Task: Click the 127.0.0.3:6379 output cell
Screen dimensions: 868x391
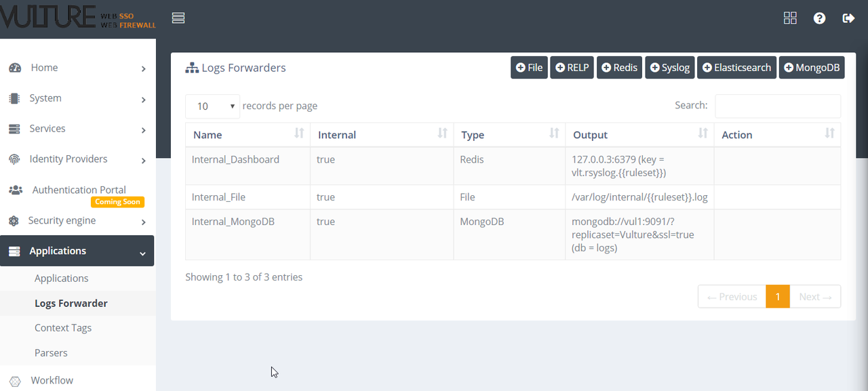Action: 639,166
